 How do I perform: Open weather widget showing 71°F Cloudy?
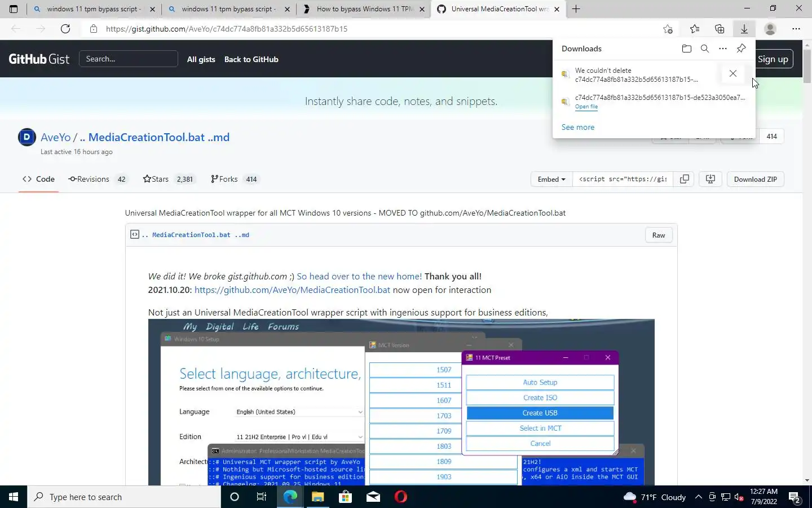pos(655,497)
